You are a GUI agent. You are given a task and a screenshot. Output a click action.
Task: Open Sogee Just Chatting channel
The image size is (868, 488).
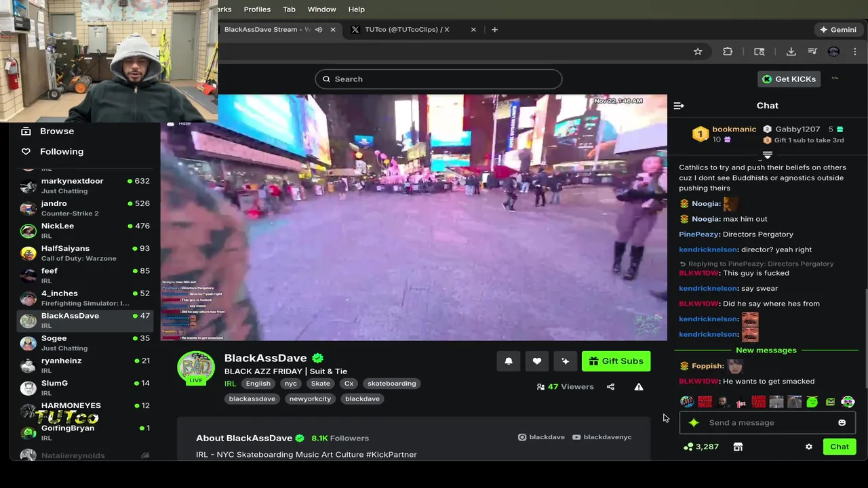(85, 343)
